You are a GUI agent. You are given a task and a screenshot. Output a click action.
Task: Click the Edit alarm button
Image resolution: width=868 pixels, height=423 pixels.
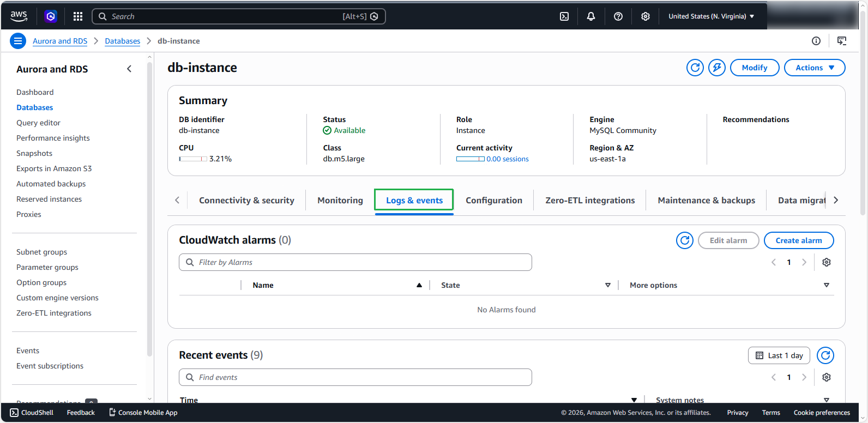coord(728,240)
